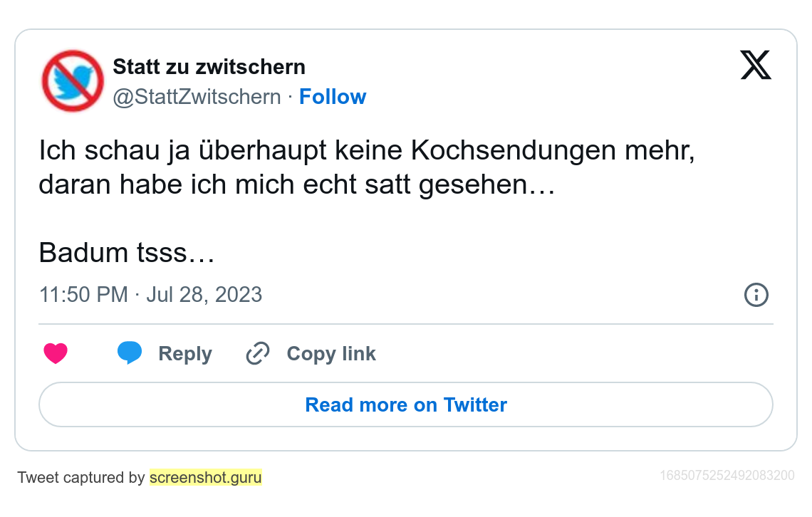The width and height of the screenshot is (812, 517).
Task: Click the crossed-out Twitter bird avatar
Action: (x=73, y=81)
